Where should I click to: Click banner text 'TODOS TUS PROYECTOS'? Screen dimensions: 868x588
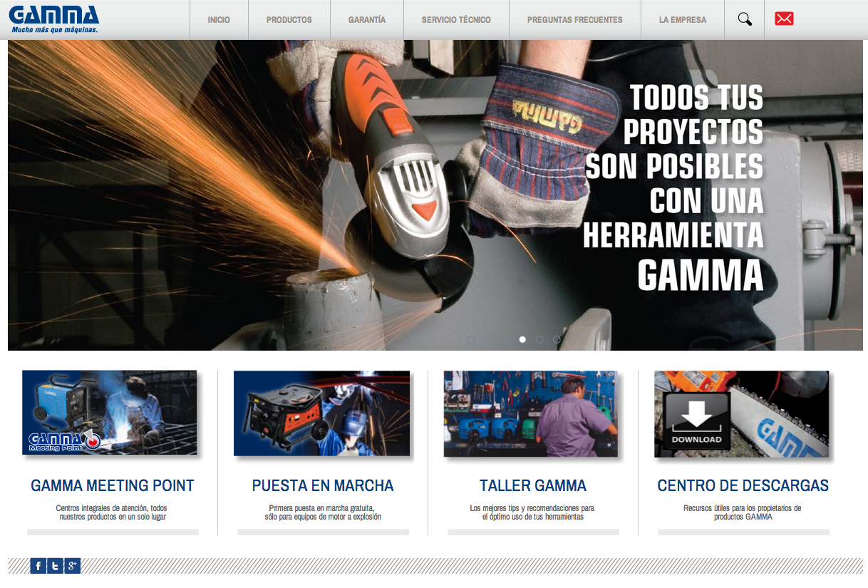[693, 115]
